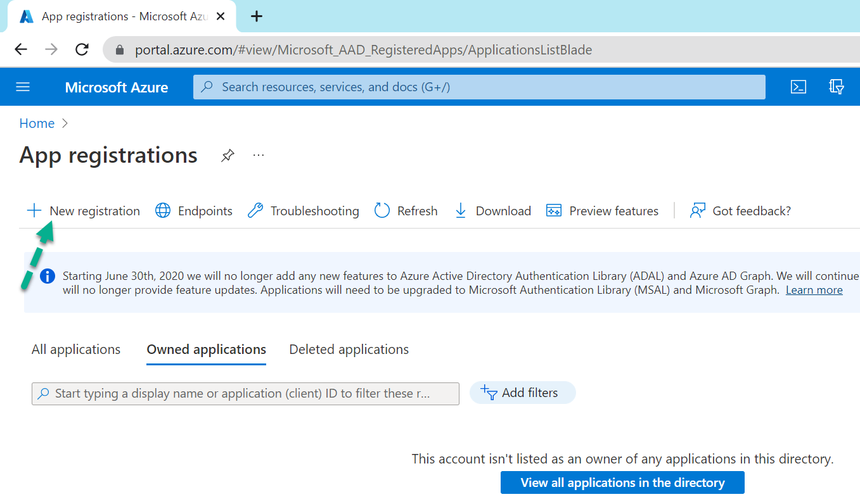Open the Add filters picker
This screenshot has width=860, height=504.
coord(522,393)
